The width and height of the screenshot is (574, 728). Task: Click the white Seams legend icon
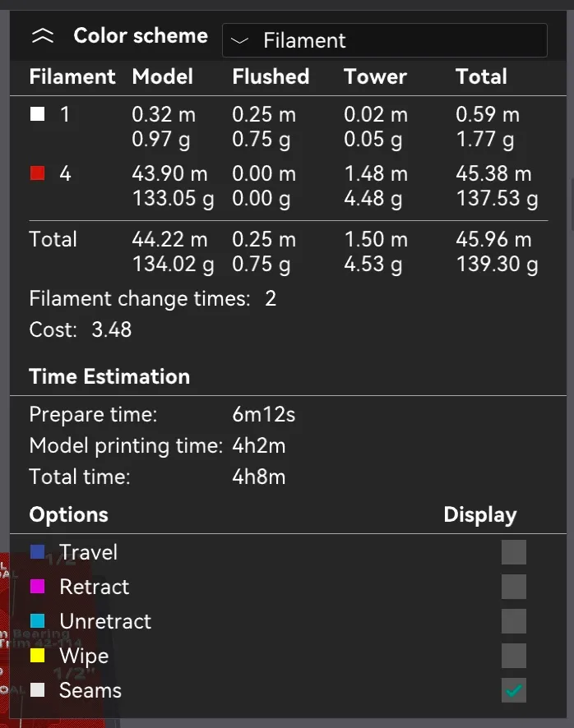[x=37, y=691]
